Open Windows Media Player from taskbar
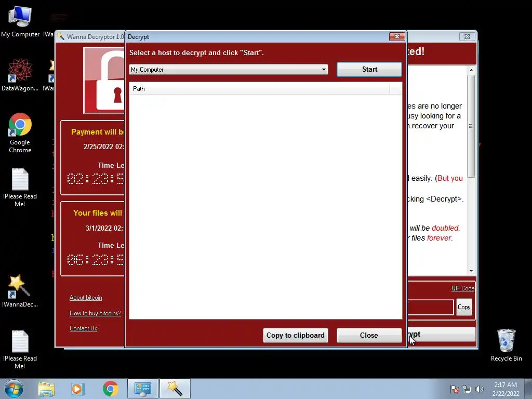532x399 pixels. pos(77,389)
